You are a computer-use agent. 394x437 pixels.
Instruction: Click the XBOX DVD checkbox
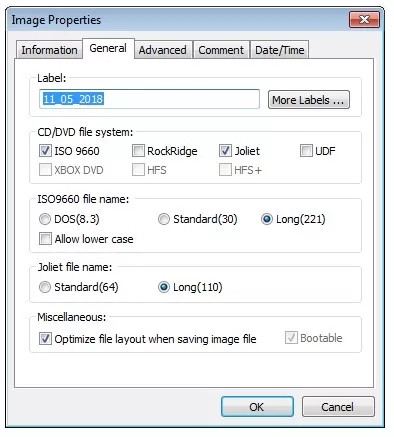(x=45, y=170)
